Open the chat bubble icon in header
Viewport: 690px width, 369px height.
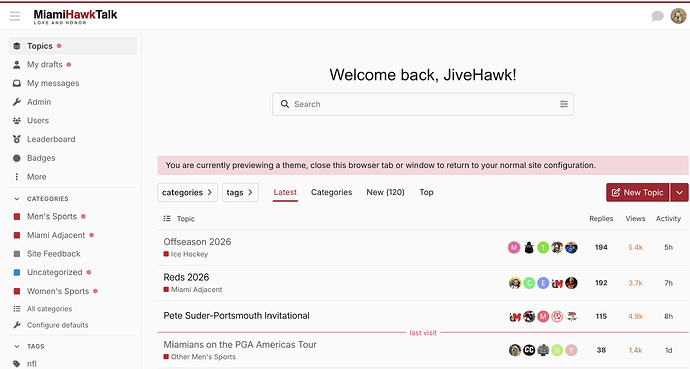pos(657,16)
